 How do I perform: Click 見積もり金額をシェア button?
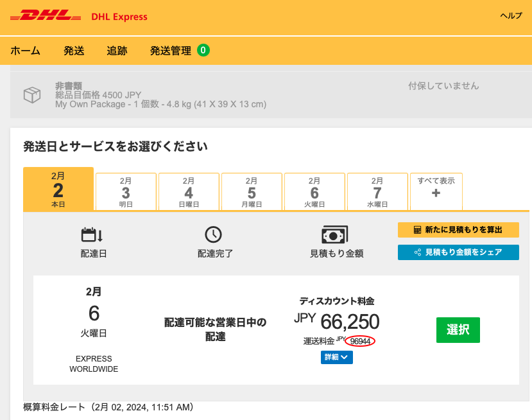coord(458,252)
